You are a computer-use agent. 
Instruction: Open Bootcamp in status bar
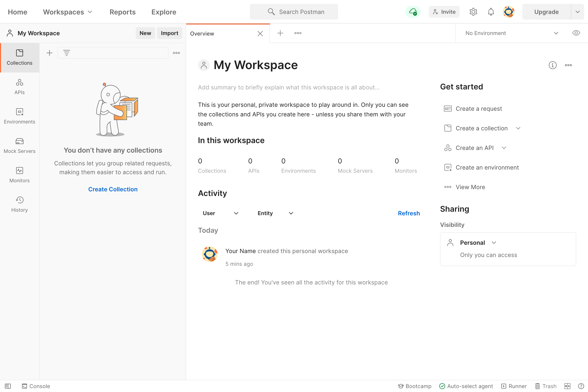(x=415, y=386)
